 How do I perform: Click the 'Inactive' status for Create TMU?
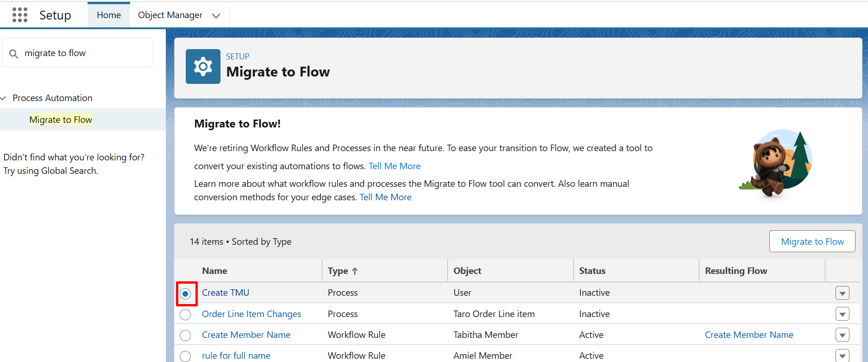point(594,292)
